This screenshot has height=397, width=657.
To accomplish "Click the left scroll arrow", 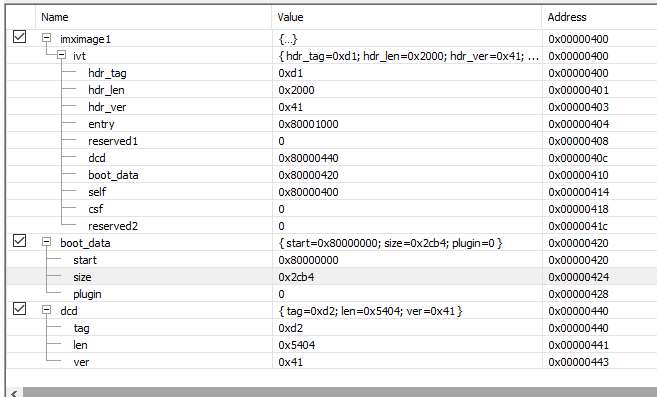I will (14, 393).
